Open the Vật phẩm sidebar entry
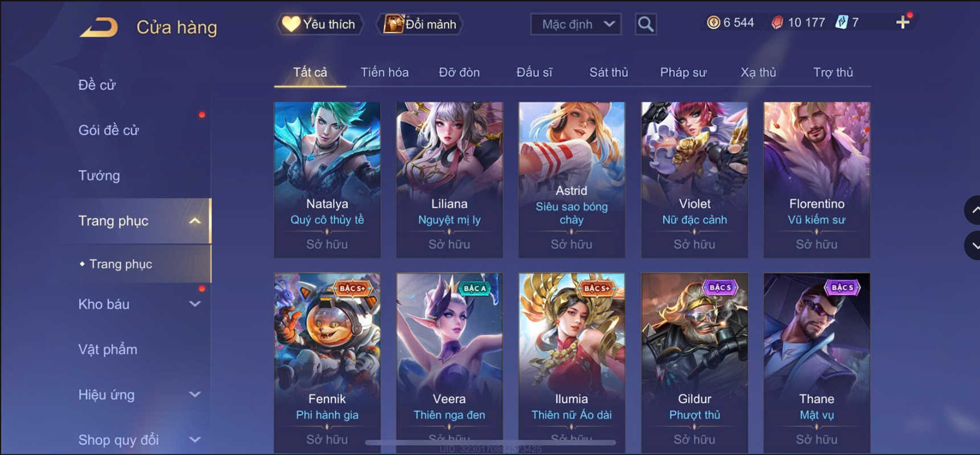The width and height of the screenshot is (980, 455). pos(108,349)
